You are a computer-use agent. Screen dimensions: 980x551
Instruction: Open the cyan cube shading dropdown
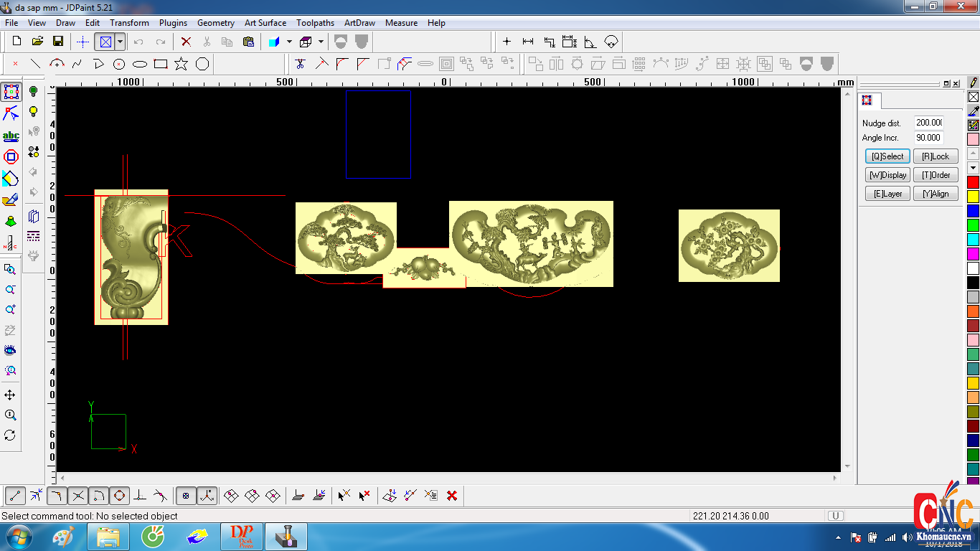click(289, 42)
